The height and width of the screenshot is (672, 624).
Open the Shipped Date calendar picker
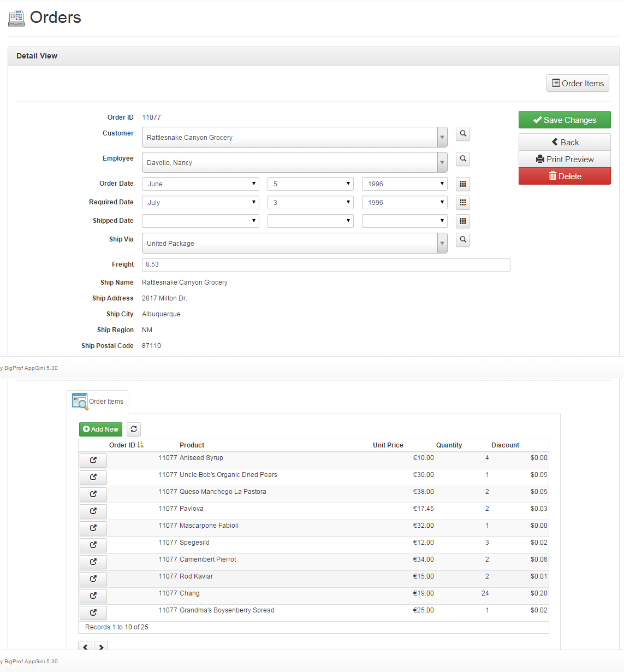(462, 221)
